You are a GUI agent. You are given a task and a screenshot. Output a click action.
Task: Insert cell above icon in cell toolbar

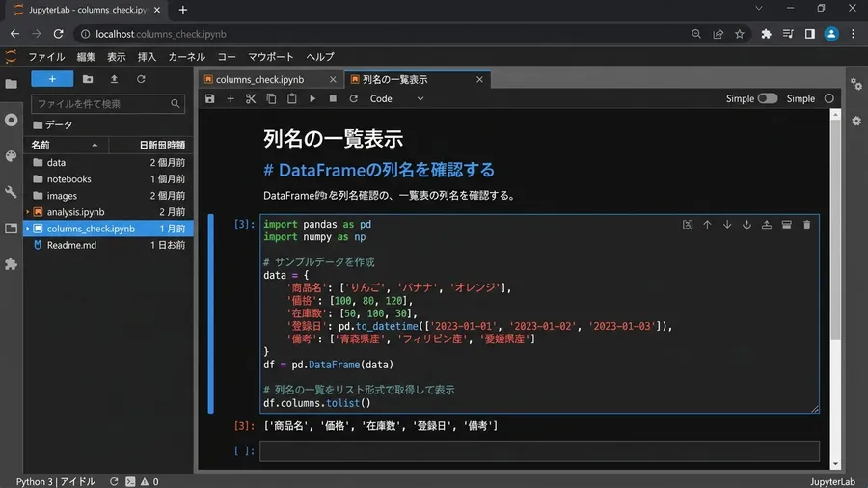[x=767, y=225]
